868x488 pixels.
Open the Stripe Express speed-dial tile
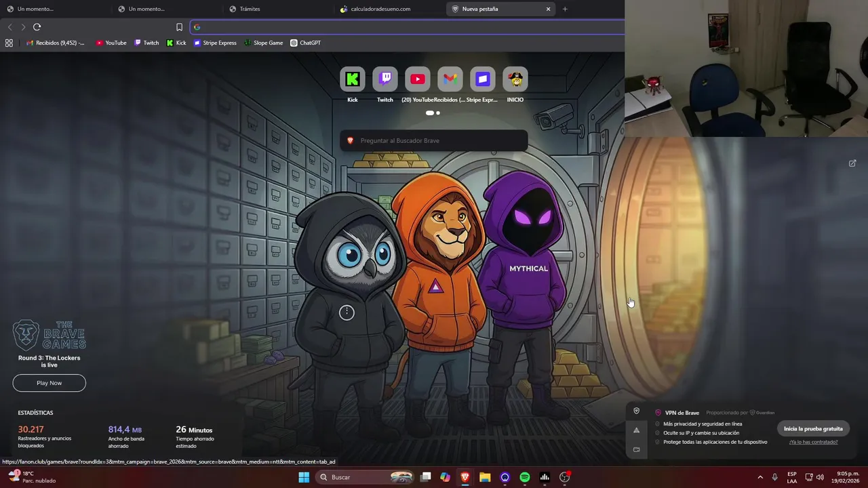click(x=483, y=79)
